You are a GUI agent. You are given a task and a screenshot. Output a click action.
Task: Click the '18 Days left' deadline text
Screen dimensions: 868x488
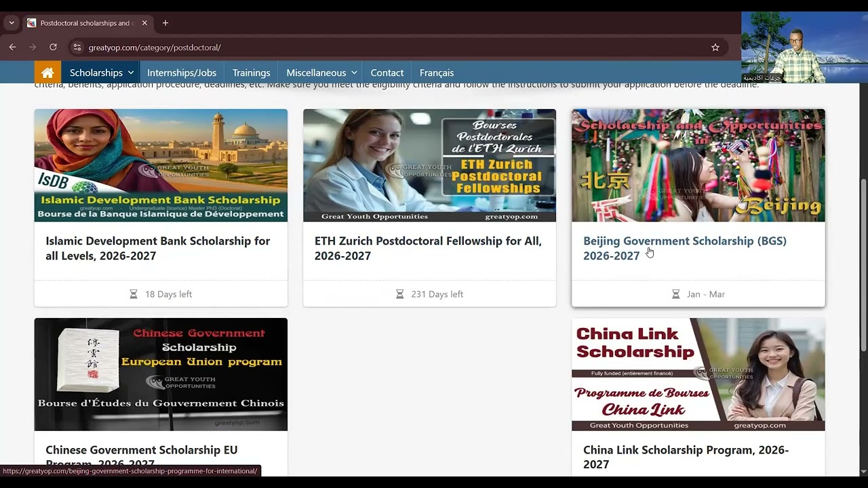(x=168, y=294)
